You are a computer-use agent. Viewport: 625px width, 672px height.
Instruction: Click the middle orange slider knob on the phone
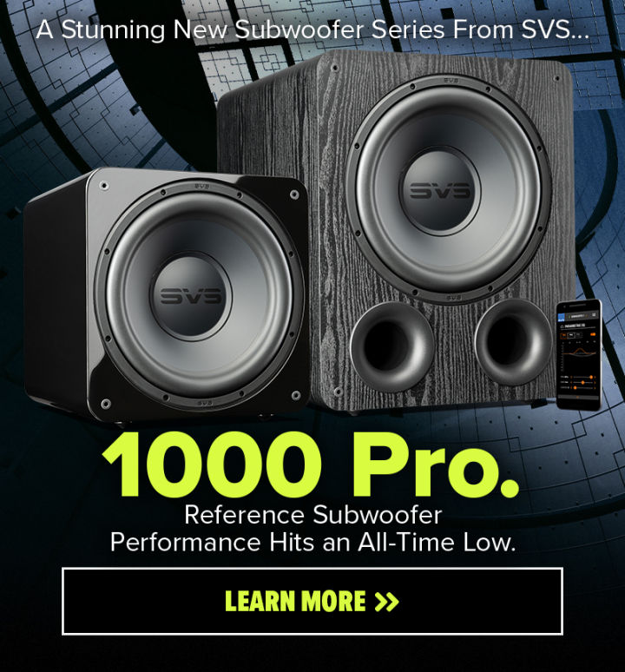coord(583,382)
